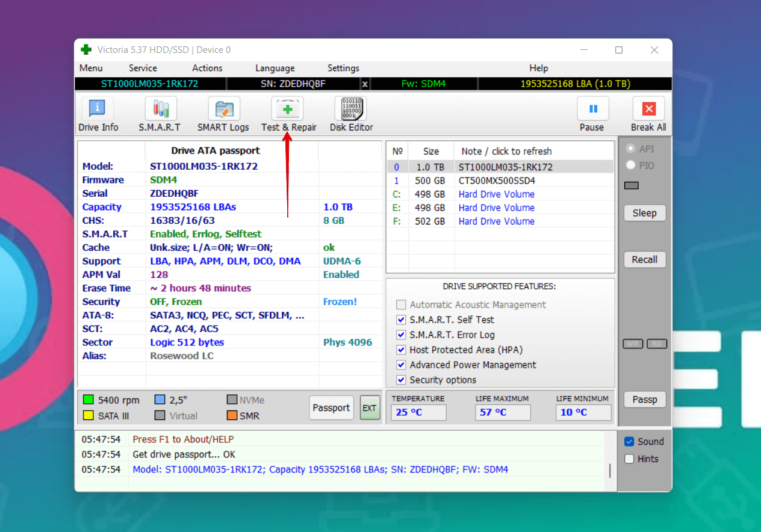Click the Life Minimum 10 °C field
This screenshot has height=532, width=761.
(583, 412)
